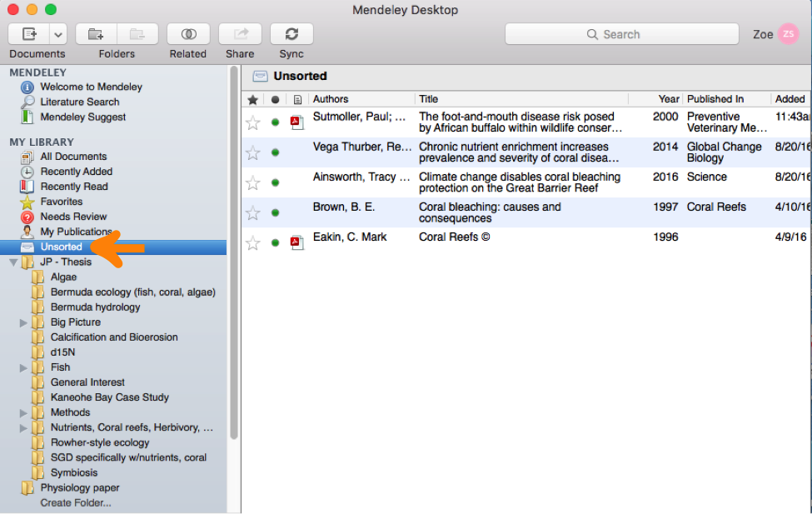
Task: Toggle read status dot for Ainsworth paper
Action: 275,182
